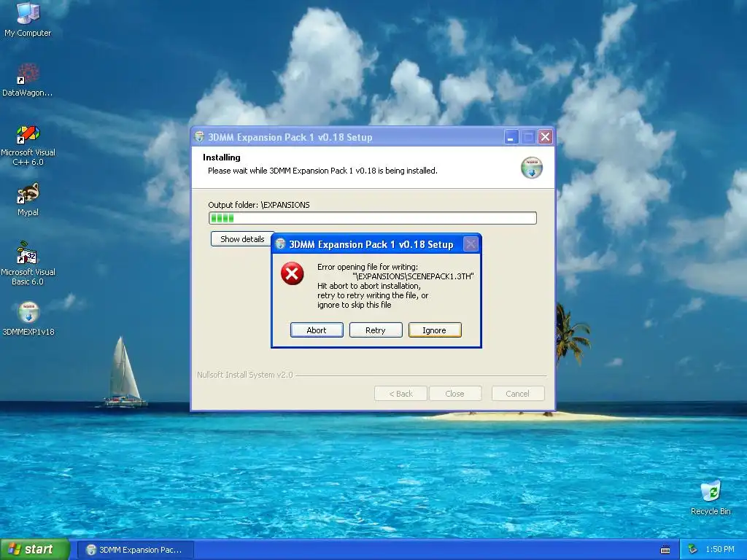The width and height of the screenshot is (747, 560).
Task: Click the error dialog title bar text
Action: [371, 244]
